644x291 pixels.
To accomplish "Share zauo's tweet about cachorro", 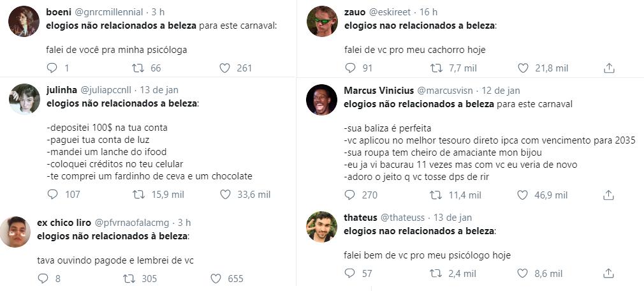I will click(609, 68).
